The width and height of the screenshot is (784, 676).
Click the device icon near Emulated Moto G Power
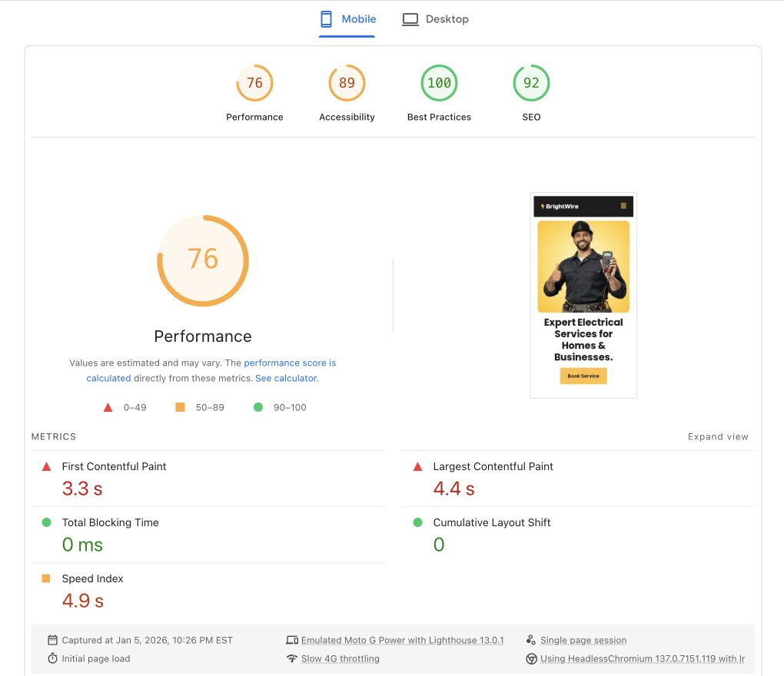point(292,639)
